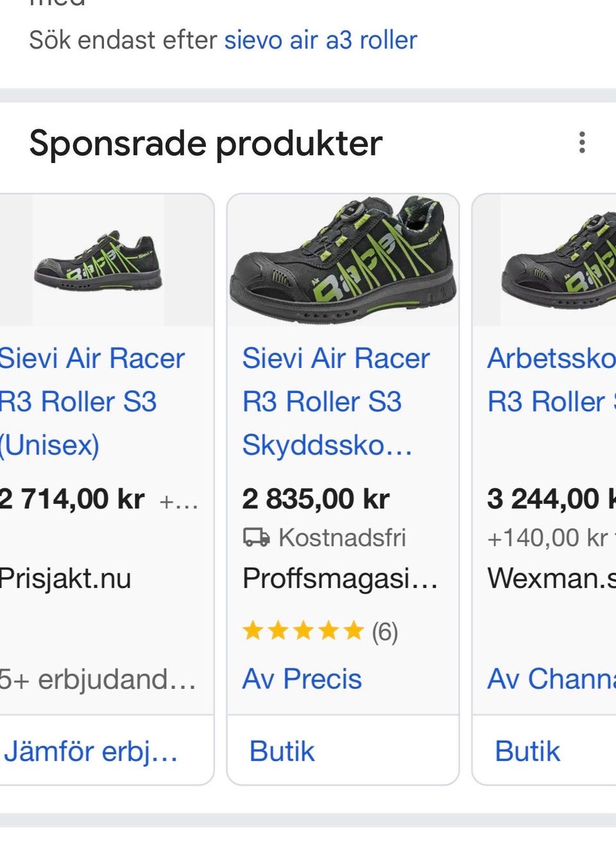Open the Arbetsskor R3 Roller product title

551,380
